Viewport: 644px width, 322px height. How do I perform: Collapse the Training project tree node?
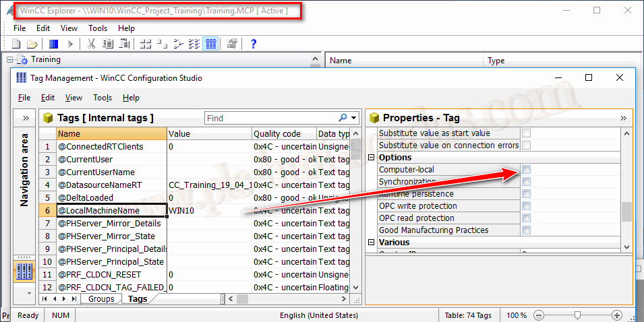pyautogui.click(x=10, y=60)
